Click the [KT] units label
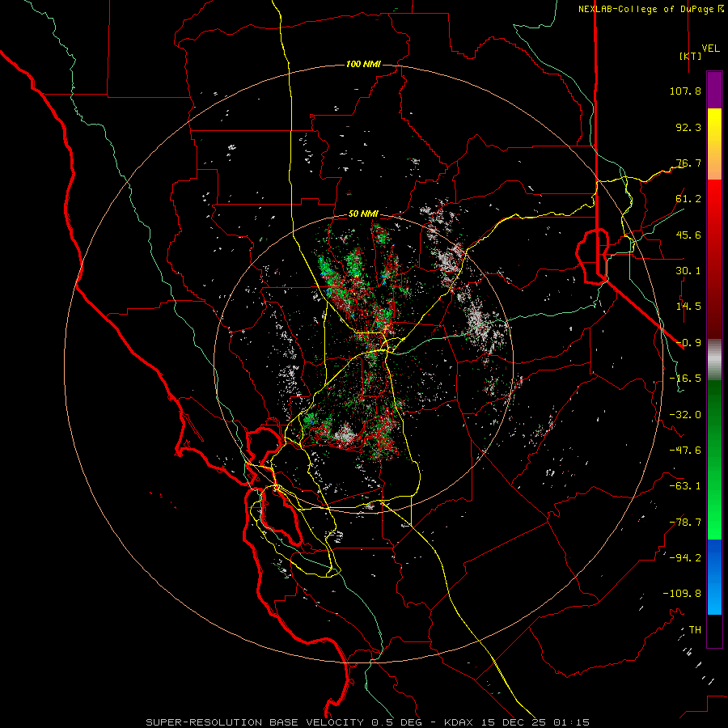 tap(690, 56)
